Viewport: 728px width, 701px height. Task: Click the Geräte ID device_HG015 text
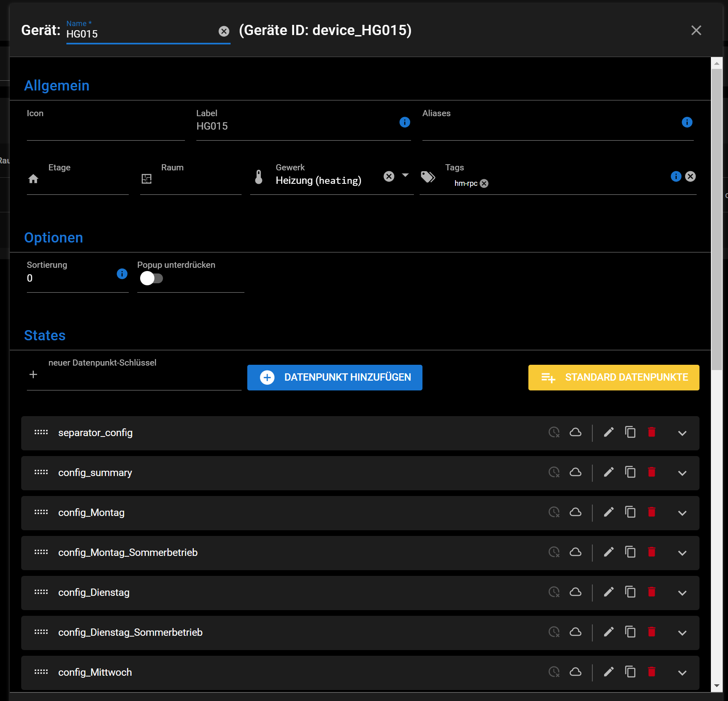(325, 30)
